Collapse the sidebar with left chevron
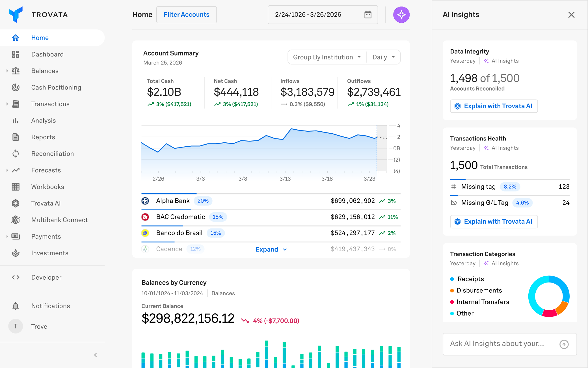Image resolution: width=588 pixels, height=368 pixels. [96, 355]
